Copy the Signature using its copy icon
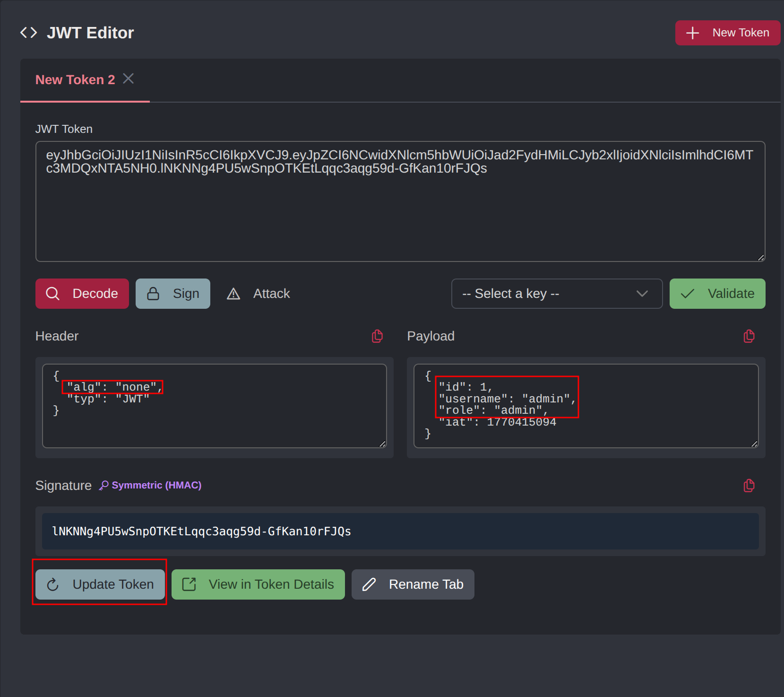This screenshot has height=697, width=784. (x=749, y=486)
